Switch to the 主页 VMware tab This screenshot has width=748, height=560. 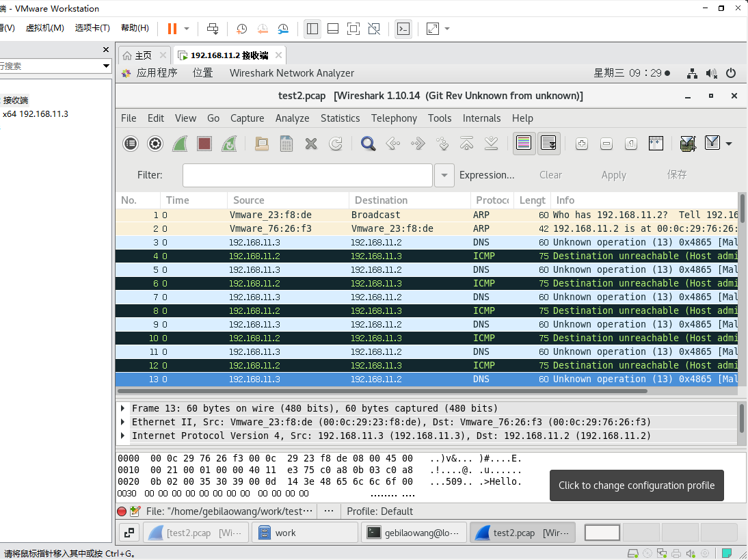143,55
